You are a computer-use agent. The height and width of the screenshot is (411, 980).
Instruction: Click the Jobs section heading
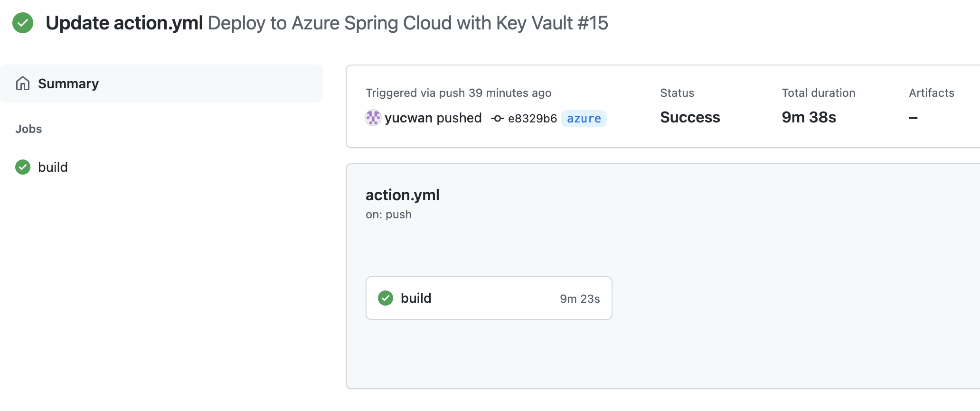click(28, 129)
